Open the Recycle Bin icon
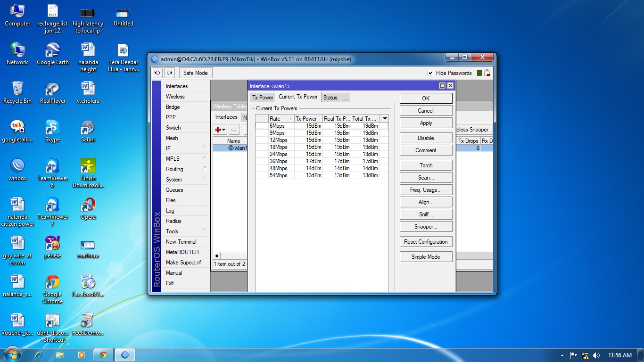The height and width of the screenshot is (362, 644). point(17,92)
